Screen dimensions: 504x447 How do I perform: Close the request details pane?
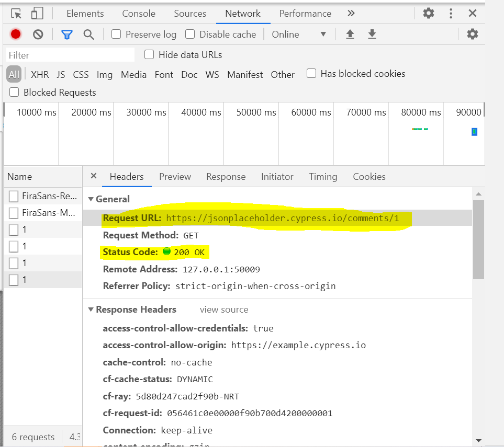(x=94, y=176)
